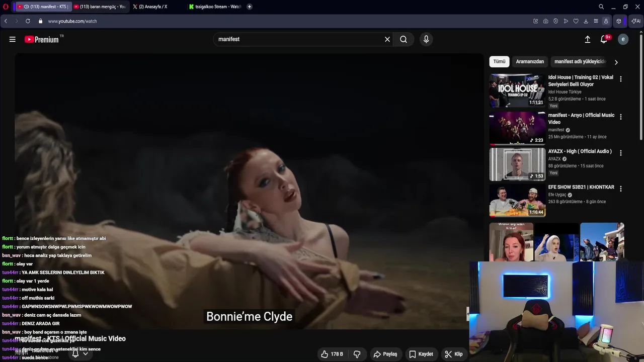Open the Opera edit/pinboard icon in address bar

[x=536, y=21]
